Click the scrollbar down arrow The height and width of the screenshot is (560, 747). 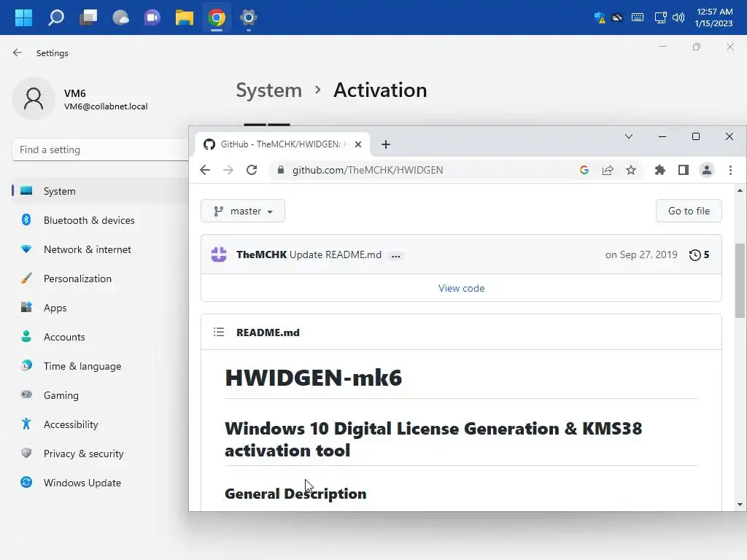[x=740, y=505]
